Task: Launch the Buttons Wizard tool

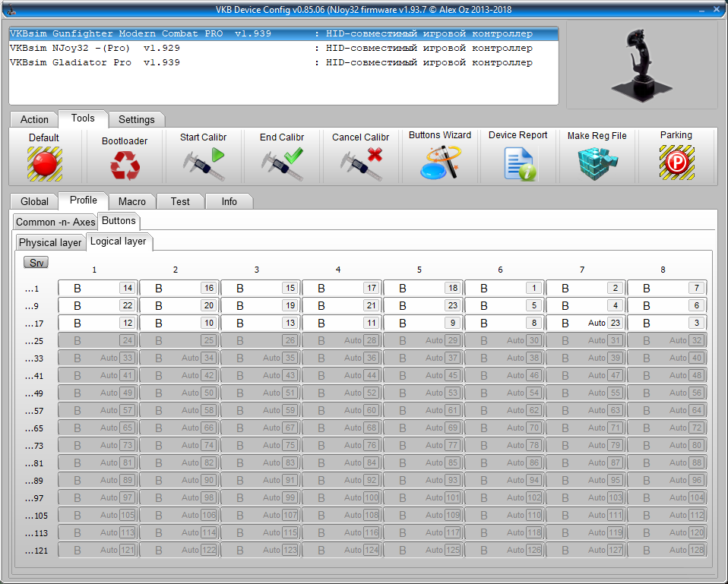Action: tap(440, 163)
